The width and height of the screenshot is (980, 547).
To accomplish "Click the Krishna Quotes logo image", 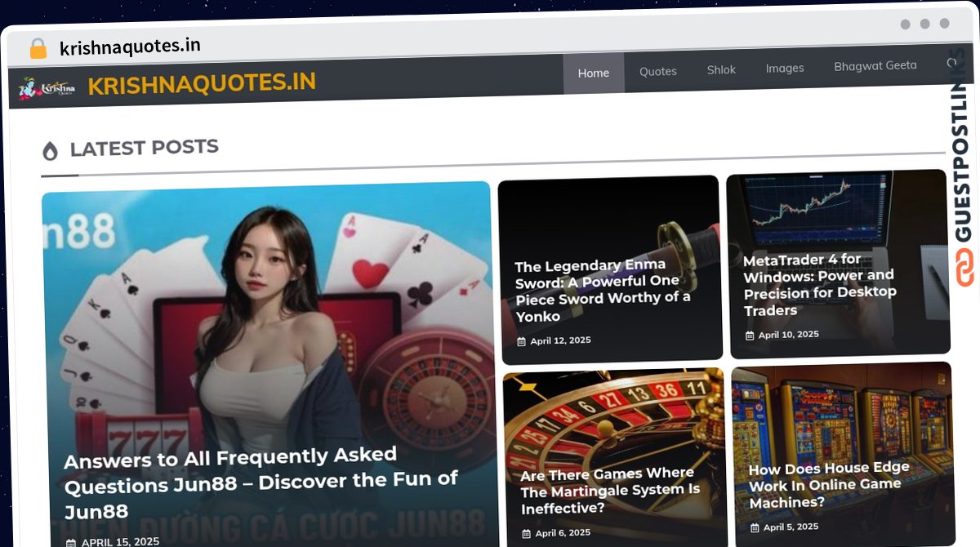I will click(47, 87).
